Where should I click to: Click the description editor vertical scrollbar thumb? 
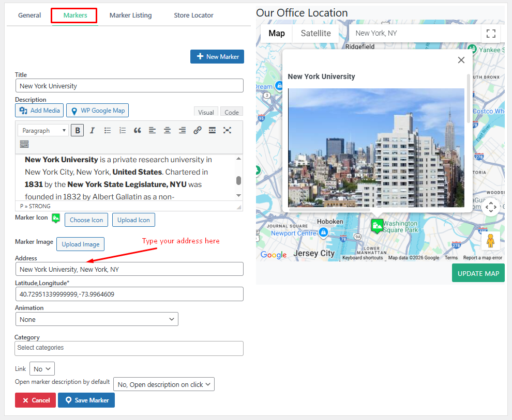tap(239, 180)
